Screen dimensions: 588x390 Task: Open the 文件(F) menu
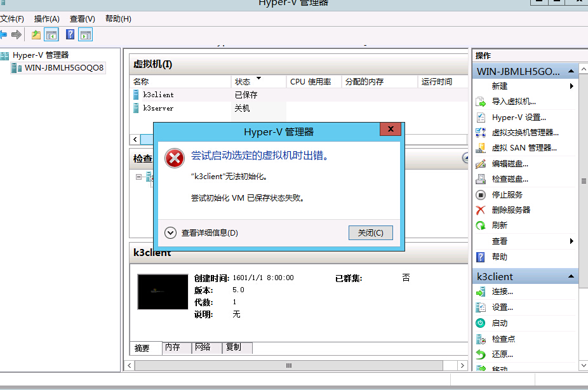(x=12, y=19)
